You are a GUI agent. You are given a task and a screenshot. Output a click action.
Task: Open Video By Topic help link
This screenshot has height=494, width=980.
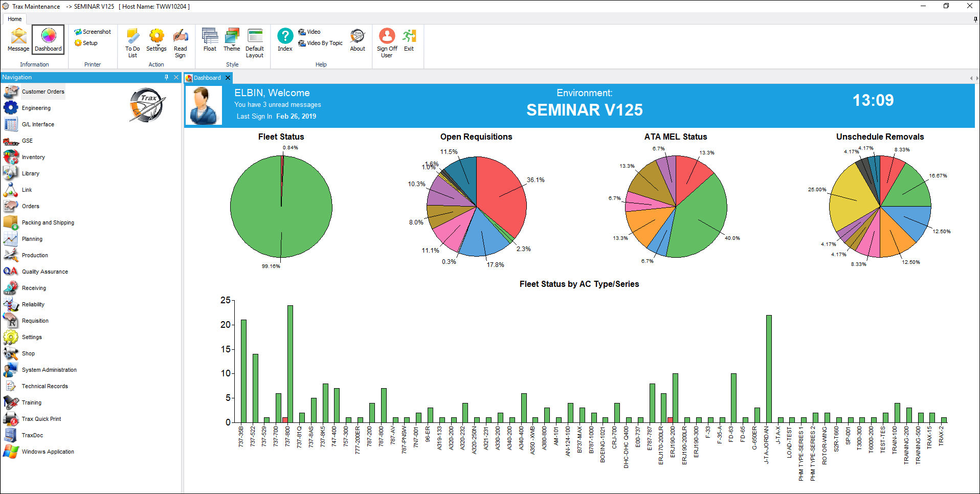click(x=320, y=43)
